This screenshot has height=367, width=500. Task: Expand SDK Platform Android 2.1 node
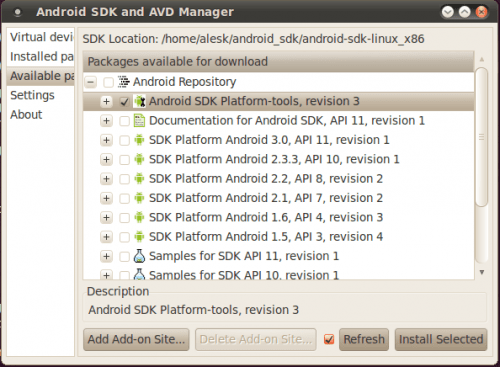tap(106, 198)
